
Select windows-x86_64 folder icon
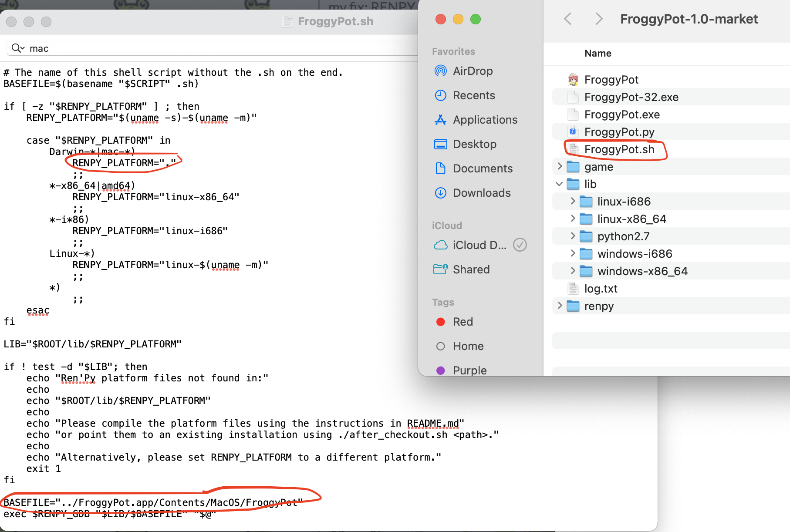pyautogui.click(x=586, y=271)
